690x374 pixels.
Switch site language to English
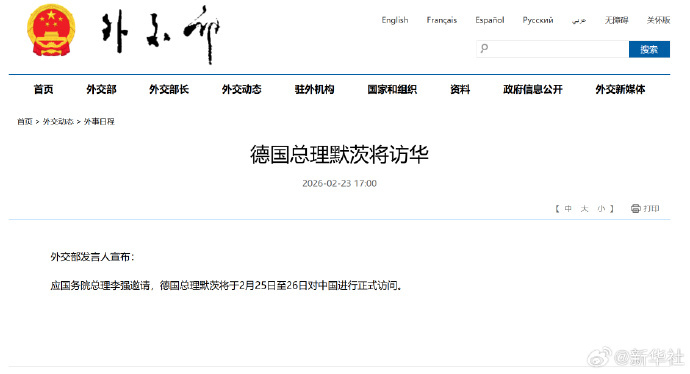[x=395, y=20]
